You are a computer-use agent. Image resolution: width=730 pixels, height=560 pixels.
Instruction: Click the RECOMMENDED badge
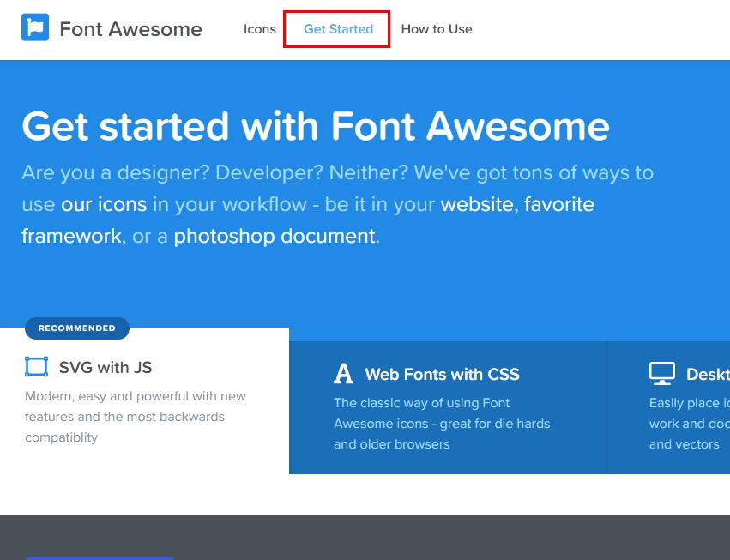pos(77,328)
